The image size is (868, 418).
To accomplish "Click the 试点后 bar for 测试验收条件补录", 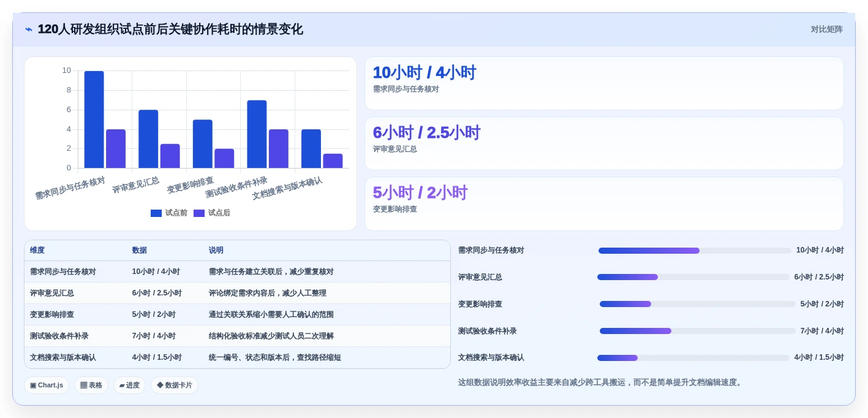I will tap(279, 149).
